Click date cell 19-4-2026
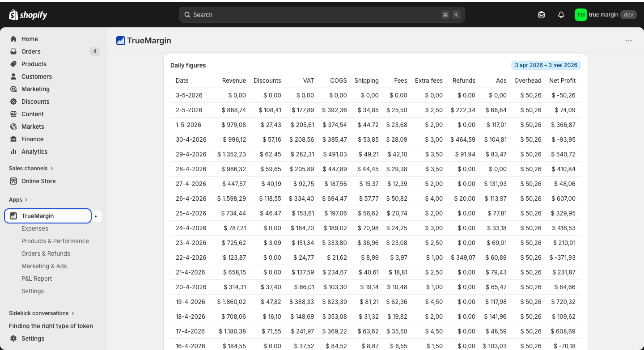The image size is (644, 350). coord(191,302)
